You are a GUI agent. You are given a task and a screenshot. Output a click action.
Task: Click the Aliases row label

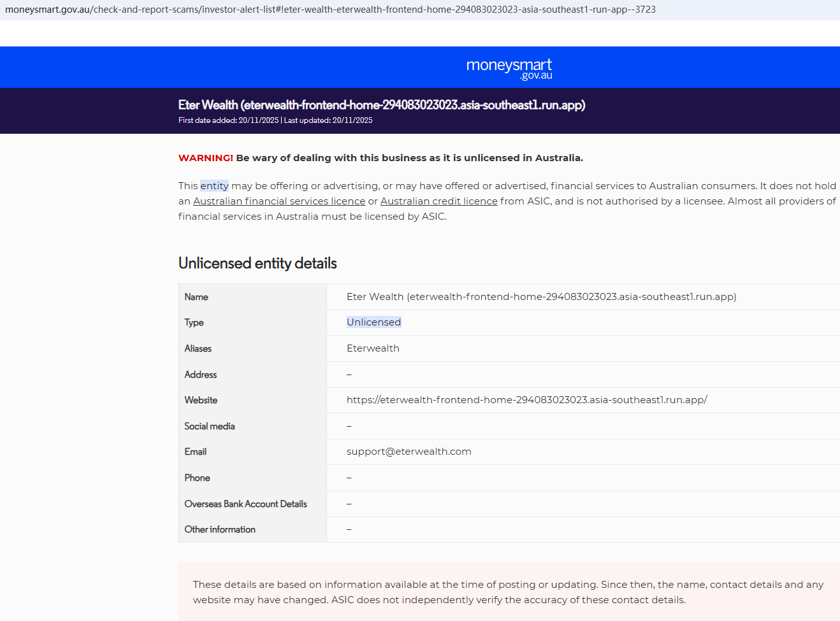click(198, 348)
